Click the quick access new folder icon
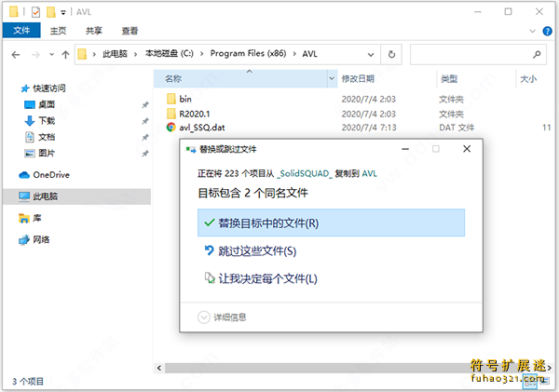559x392 pixels. pos(51,12)
